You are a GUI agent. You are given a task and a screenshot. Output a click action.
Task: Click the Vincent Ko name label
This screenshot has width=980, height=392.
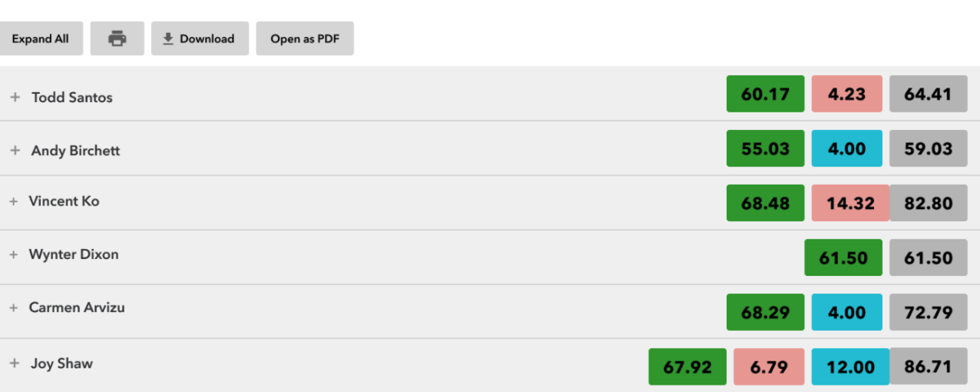(65, 201)
